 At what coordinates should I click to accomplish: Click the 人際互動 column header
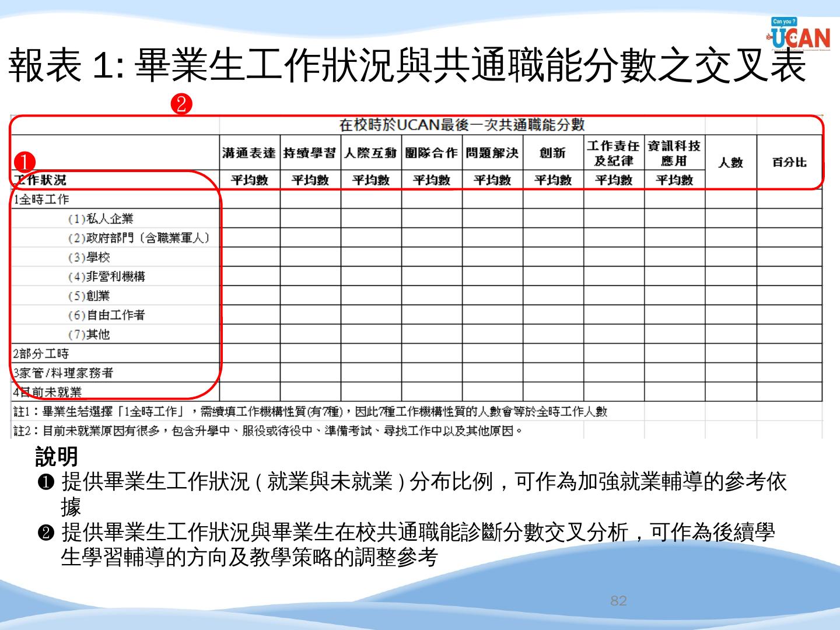[x=371, y=153]
